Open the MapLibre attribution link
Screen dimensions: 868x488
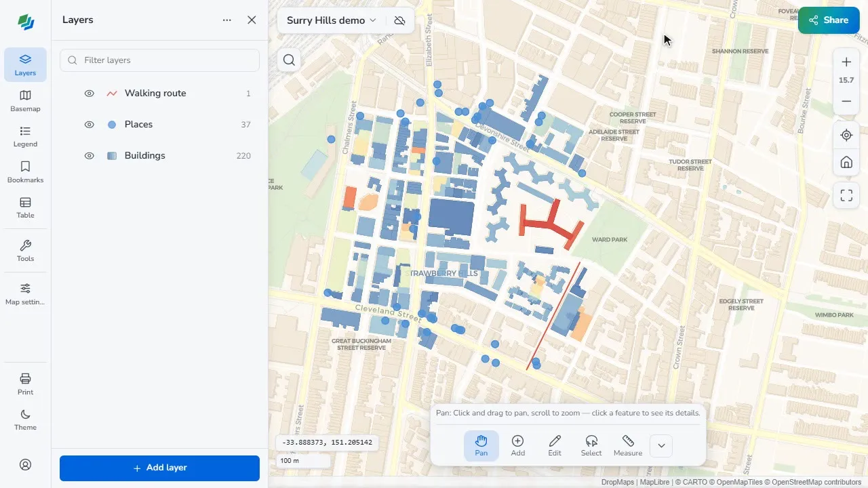tap(655, 483)
